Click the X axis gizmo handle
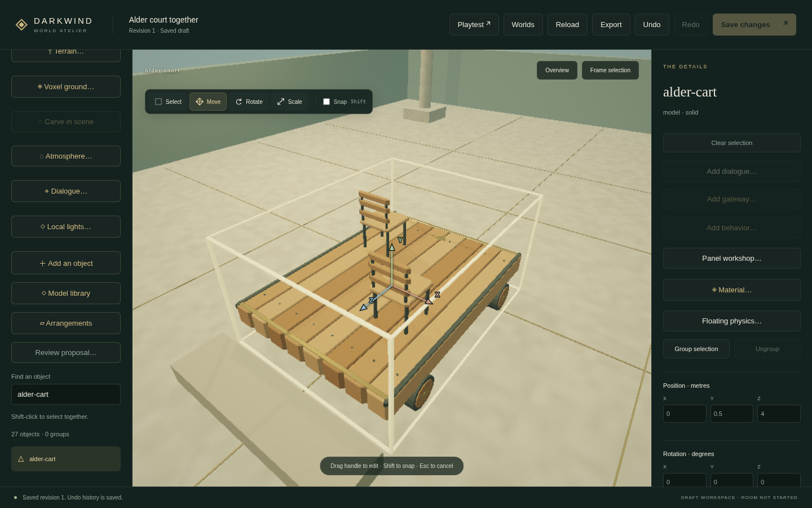The width and height of the screenshot is (812, 508). [429, 301]
